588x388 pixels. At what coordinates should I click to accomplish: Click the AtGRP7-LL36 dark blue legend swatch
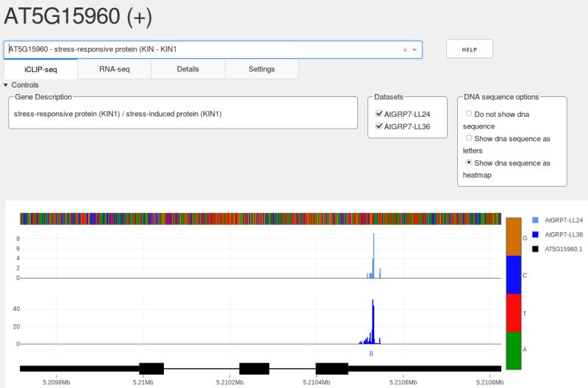coord(535,234)
